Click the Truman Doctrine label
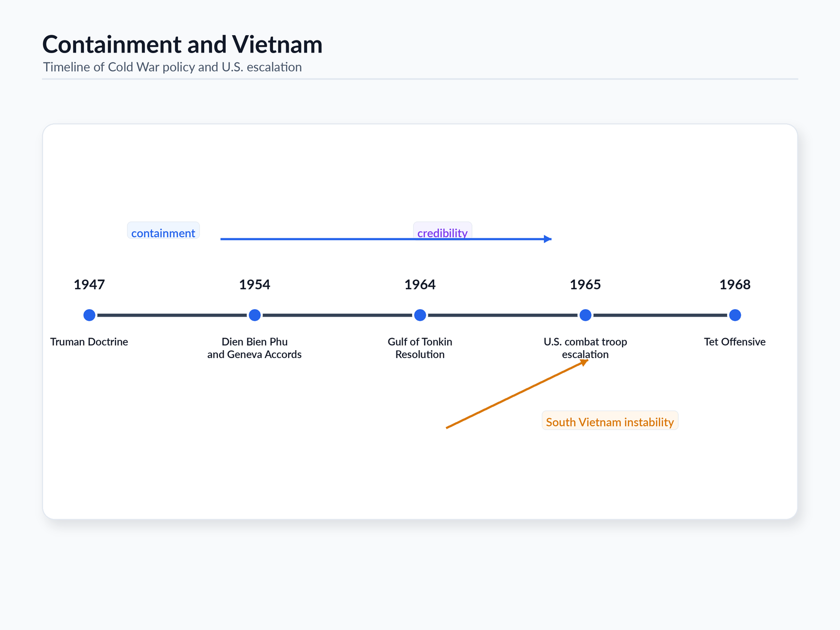 [89, 342]
